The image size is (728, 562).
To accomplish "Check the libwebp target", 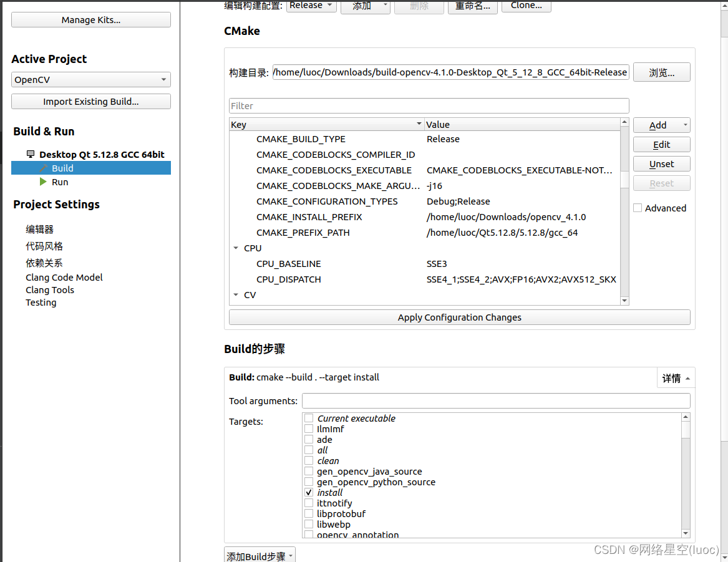I will [x=309, y=525].
